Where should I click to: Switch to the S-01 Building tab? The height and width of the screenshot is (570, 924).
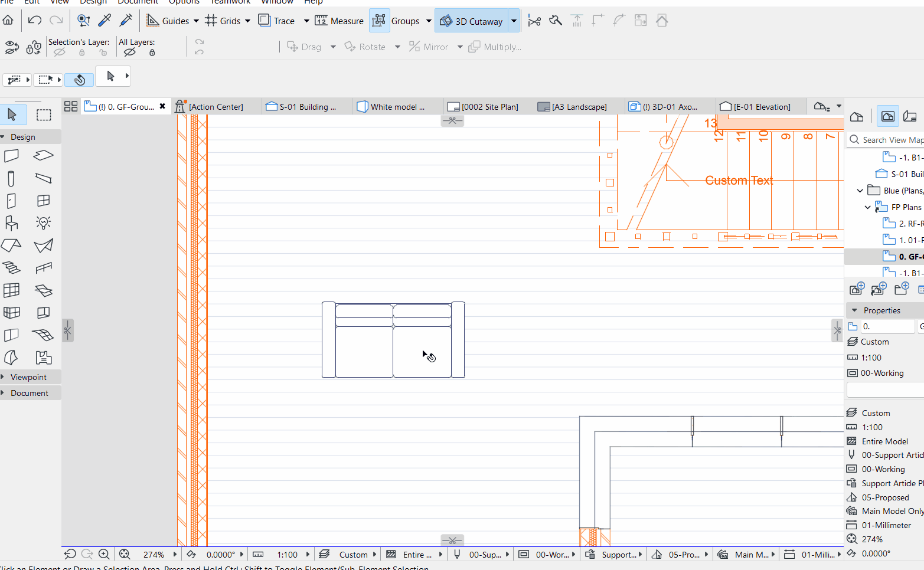[x=308, y=107]
